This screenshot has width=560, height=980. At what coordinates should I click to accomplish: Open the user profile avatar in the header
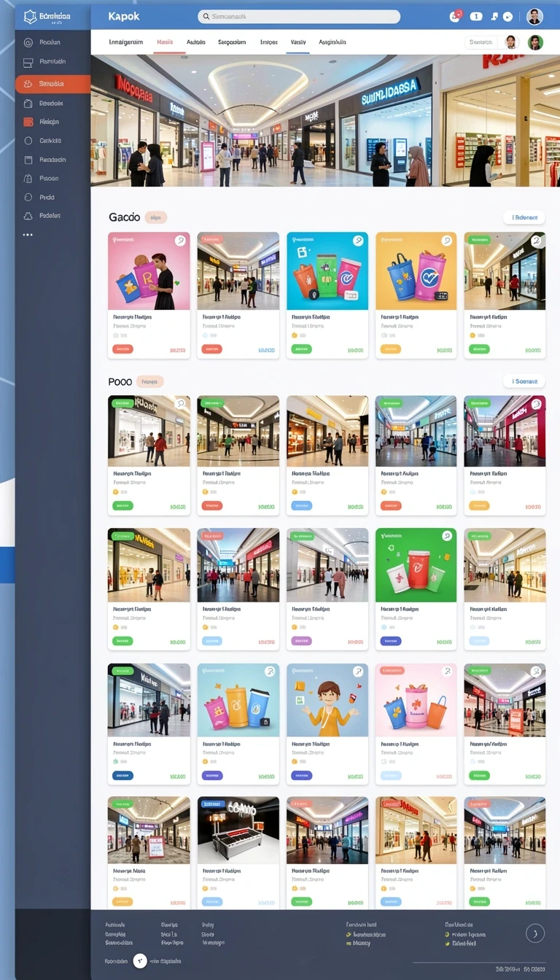pyautogui.click(x=534, y=16)
